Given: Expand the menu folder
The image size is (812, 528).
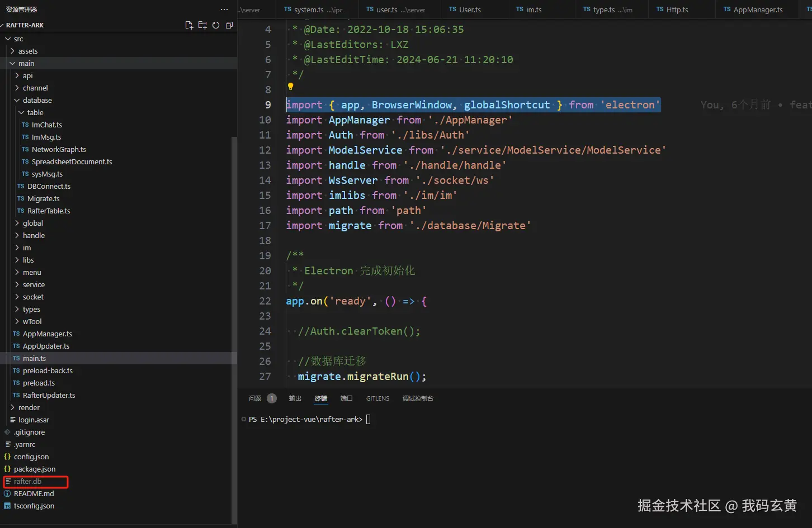Looking at the screenshot, I should (17, 272).
